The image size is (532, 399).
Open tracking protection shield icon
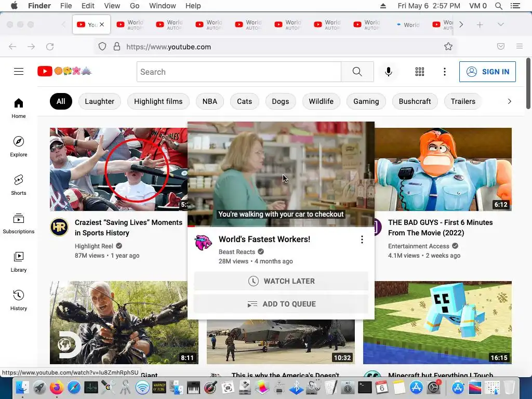[x=102, y=46]
